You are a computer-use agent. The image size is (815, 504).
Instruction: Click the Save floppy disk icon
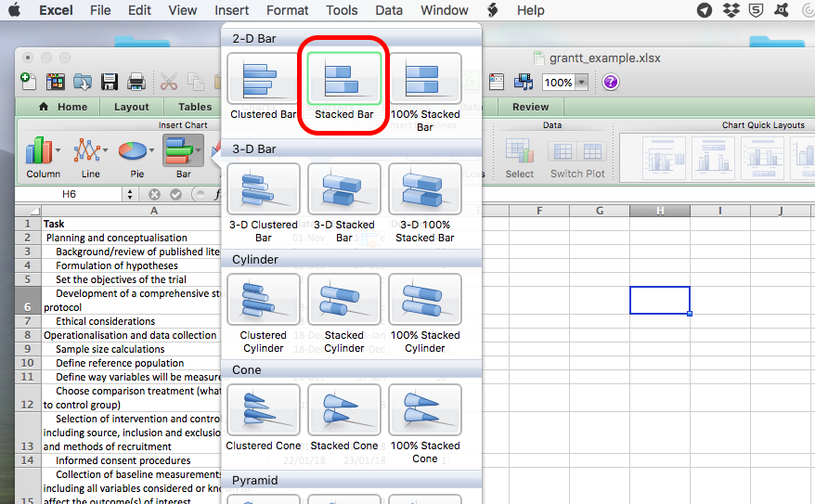(110, 82)
